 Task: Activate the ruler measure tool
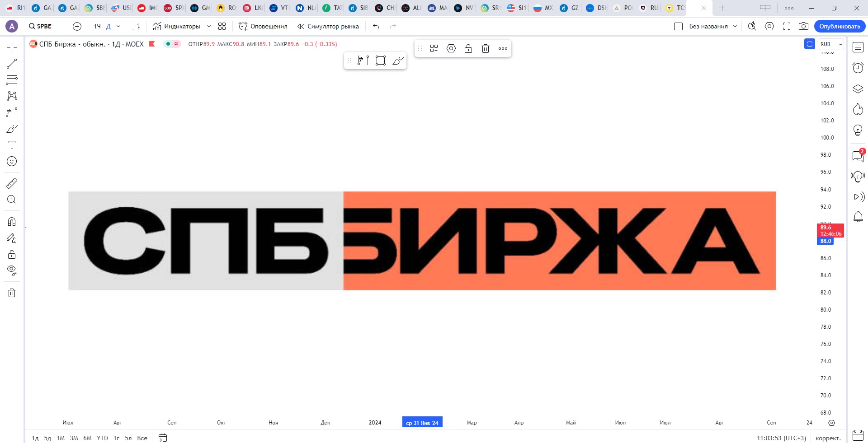click(x=12, y=183)
